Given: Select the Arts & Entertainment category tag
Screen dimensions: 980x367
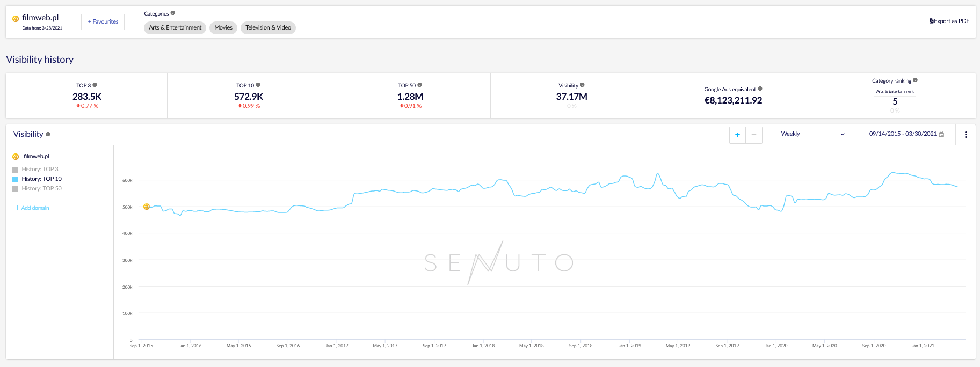Looking at the screenshot, I should point(175,28).
